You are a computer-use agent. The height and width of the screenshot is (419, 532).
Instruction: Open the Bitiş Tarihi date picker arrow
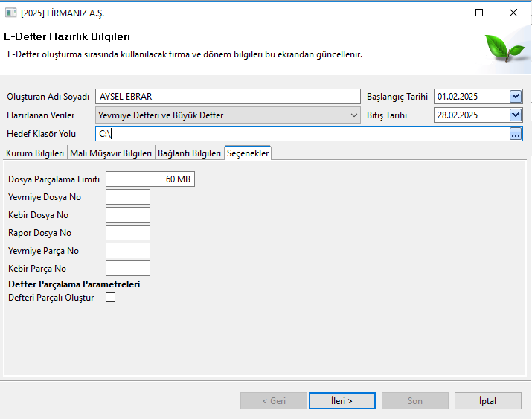(516, 115)
